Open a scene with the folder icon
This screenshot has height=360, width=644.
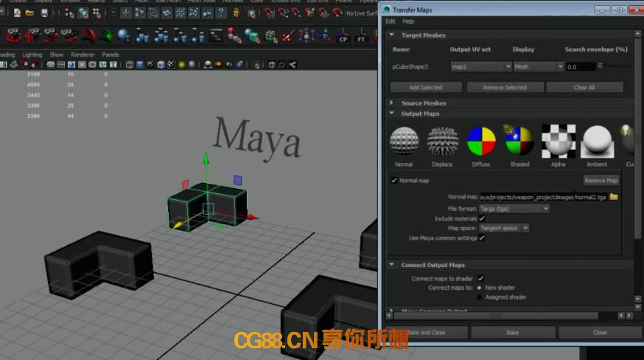pos(29,13)
